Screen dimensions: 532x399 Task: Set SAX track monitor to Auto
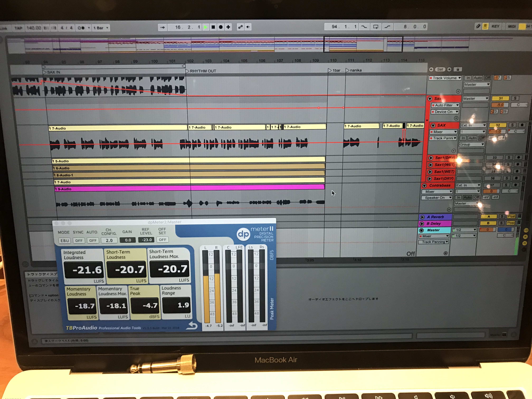pyautogui.click(x=472, y=138)
